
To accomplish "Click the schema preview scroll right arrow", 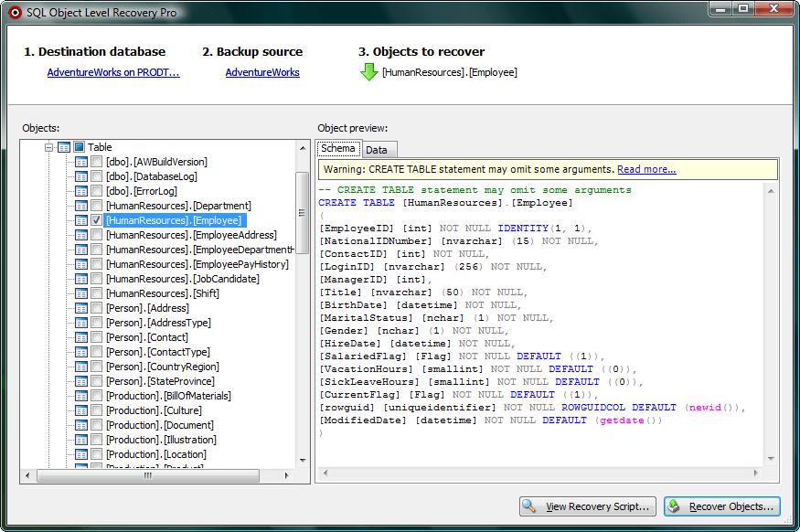I will coord(756,473).
